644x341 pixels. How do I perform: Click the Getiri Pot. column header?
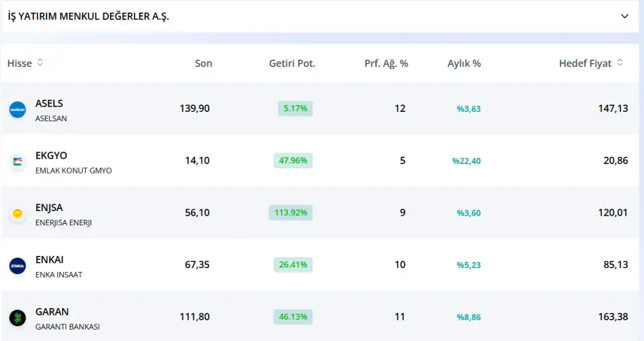[292, 64]
